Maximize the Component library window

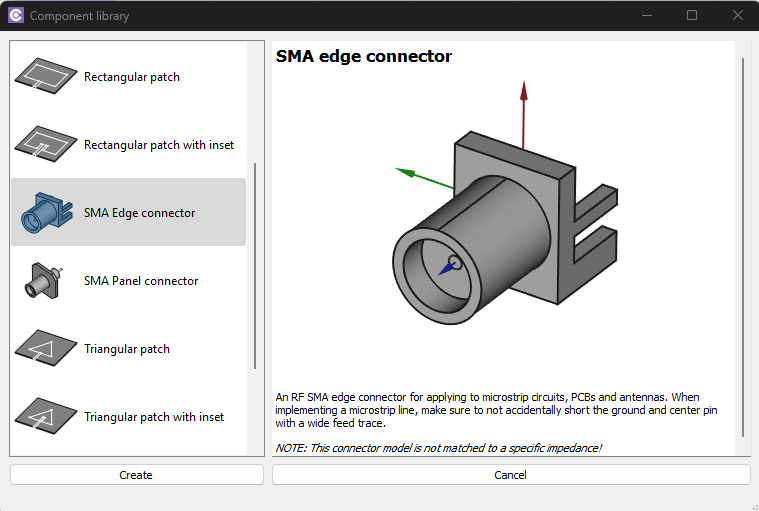[692, 15]
